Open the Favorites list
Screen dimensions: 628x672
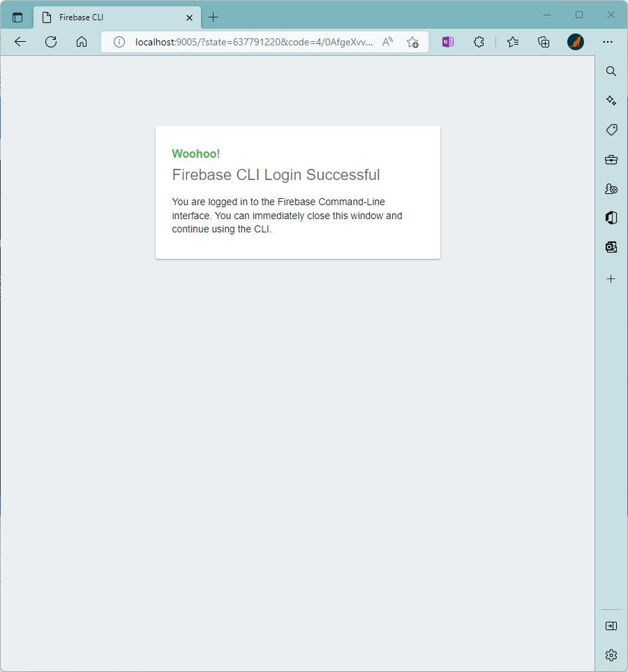pyautogui.click(x=513, y=42)
